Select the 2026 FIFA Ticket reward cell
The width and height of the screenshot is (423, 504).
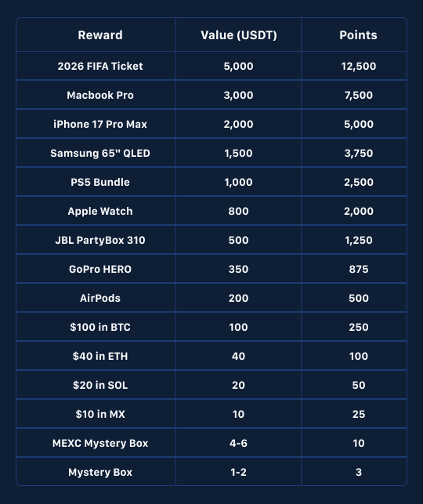(100, 66)
